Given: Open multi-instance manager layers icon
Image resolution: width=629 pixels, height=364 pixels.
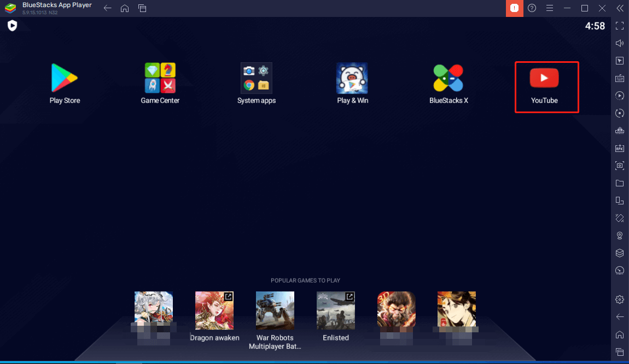Looking at the screenshot, I should (x=620, y=253).
